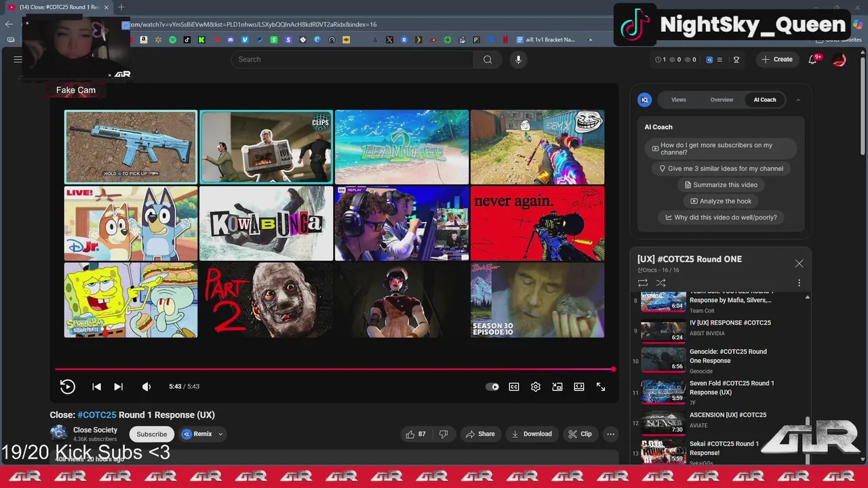This screenshot has width=868, height=488.
Task: Skip to the next video
Action: pos(118,386)
